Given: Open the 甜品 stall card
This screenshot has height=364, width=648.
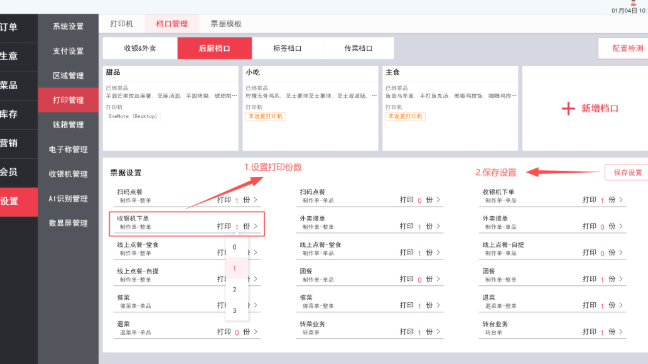Looking at the screenshot, I should click(171, 108).
